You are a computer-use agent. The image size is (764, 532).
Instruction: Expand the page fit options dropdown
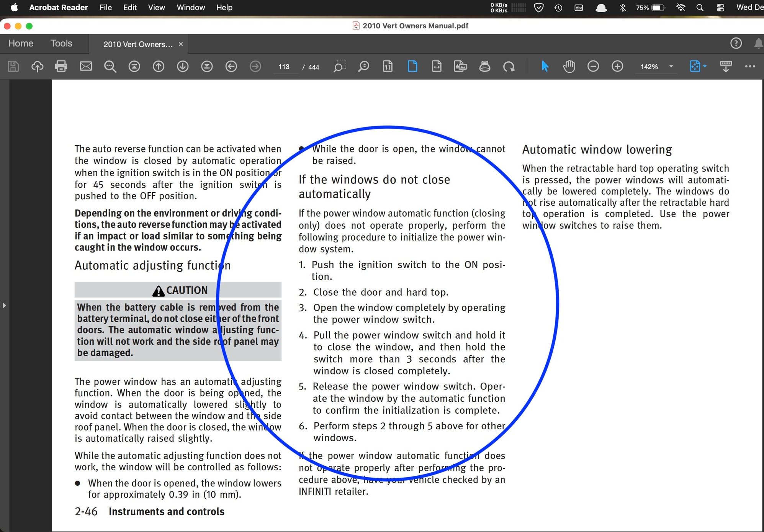(x=705, y=66)
